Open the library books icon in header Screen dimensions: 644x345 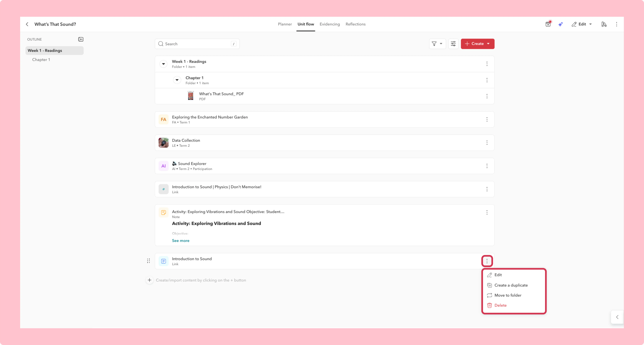click(604, 24)
